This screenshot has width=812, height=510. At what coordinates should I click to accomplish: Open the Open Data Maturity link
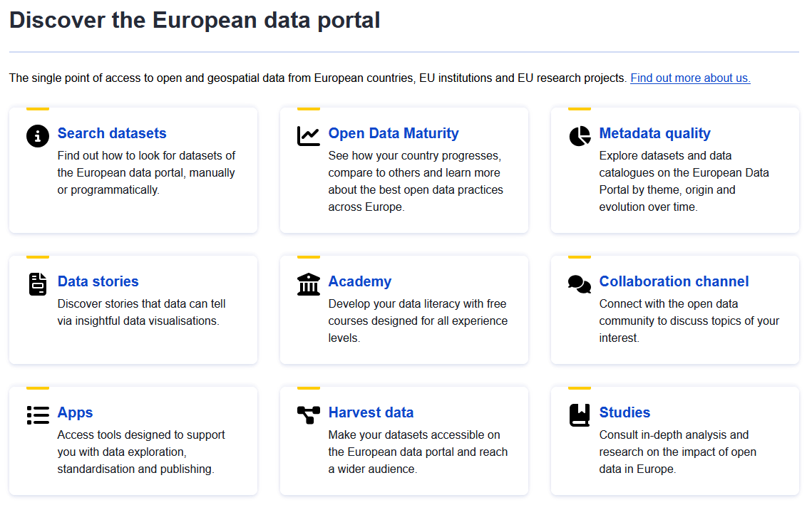click(394, 133)
